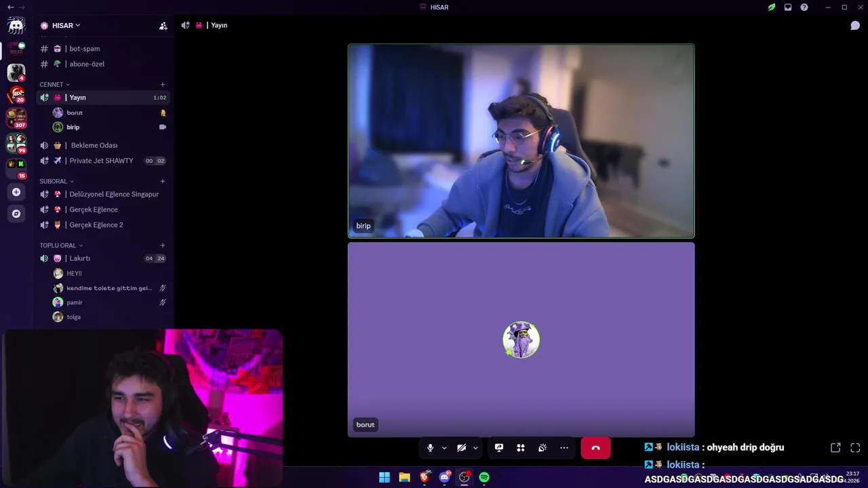Add a channel to the CENNET category
Viewport: 868px width, 488px height.
pos(163,85)
